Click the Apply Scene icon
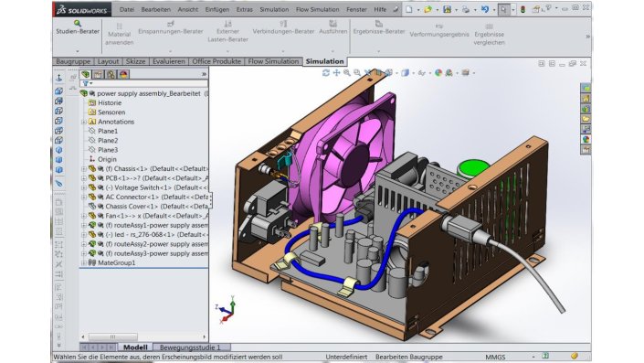Image resolution: width=644 pixels, height=363 pixels. (449, 73)
